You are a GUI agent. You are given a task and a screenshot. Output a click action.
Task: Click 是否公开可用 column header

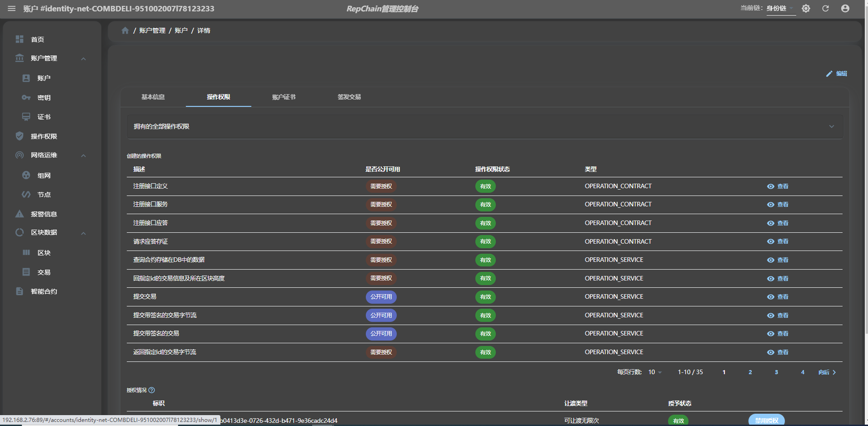coord(383,169)
